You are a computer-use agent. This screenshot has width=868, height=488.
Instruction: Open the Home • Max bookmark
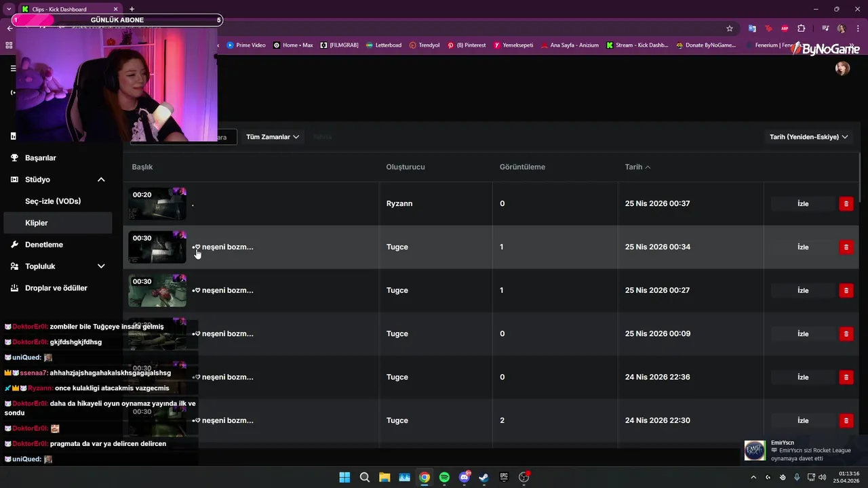click(x=293, y=45)
